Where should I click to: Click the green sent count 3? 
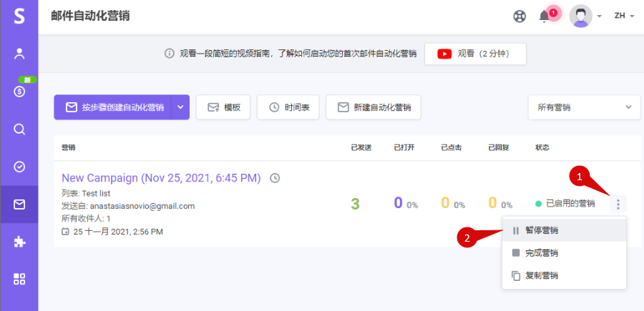355,204
